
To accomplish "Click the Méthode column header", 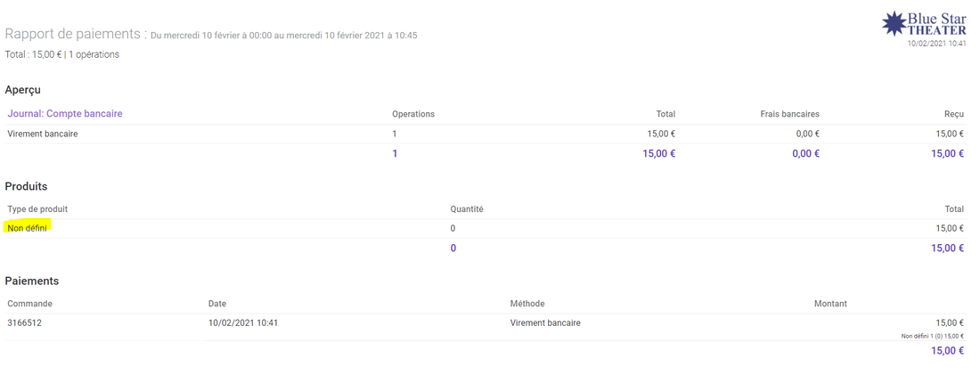I will (x=527, y=304).
